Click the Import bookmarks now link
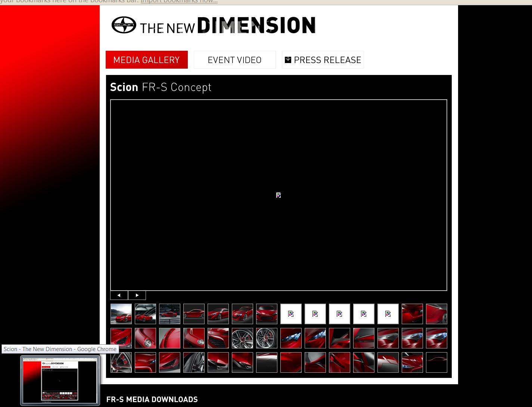The image size is (532, 407). [179, 1]
